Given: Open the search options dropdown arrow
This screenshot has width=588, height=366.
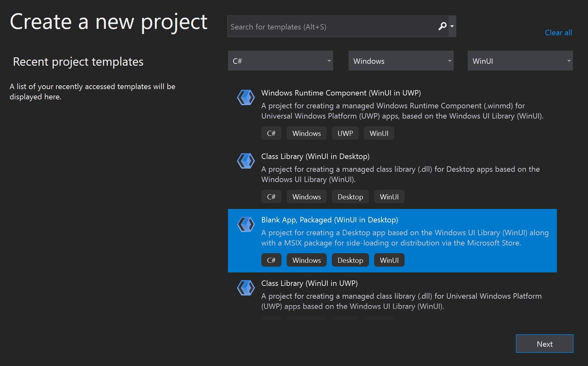Looking at the screenshot, I should tap(452, 26).
